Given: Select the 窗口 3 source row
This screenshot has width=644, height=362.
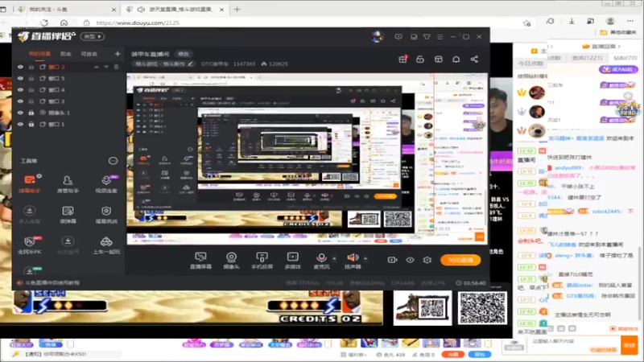Looking at the screenshot, I should (x=68, y=101).
